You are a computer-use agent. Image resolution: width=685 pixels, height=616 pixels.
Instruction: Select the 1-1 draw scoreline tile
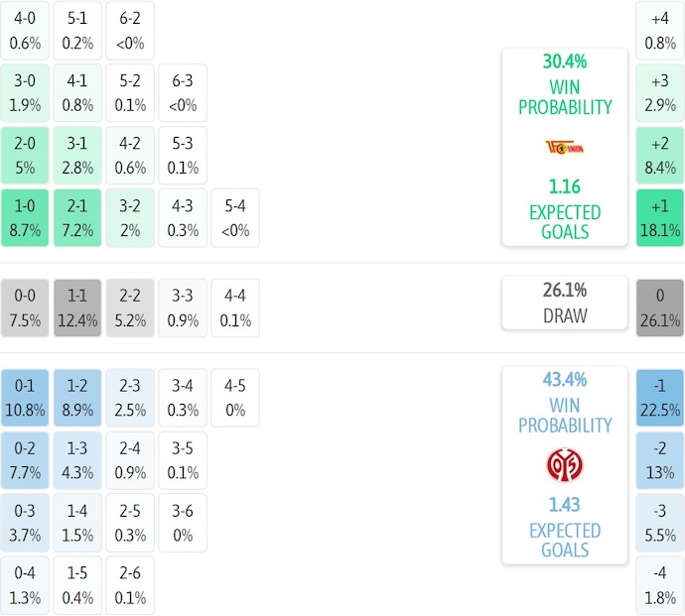coord(77,308)
